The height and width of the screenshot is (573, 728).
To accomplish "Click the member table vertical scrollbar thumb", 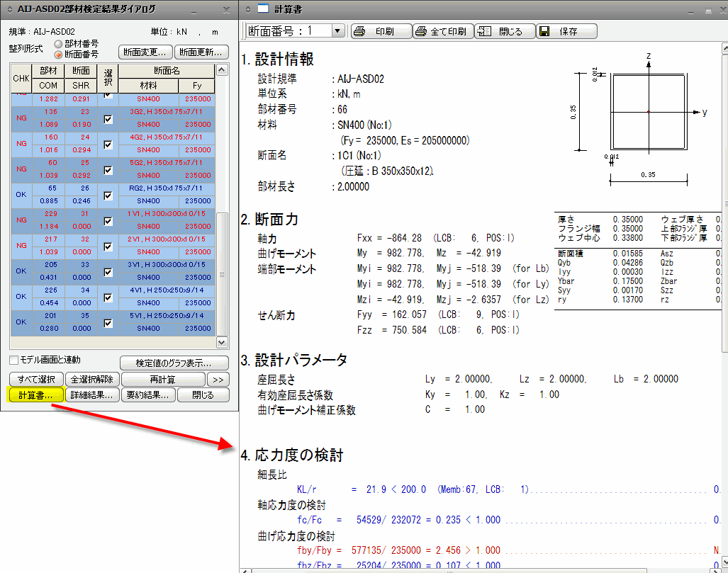I will [222, 274].
